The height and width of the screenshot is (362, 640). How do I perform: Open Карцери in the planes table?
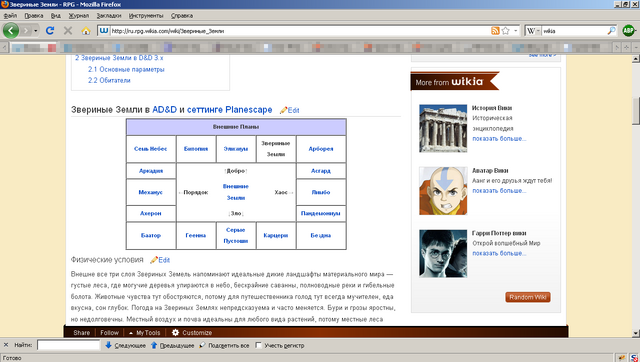[x=276, y=235]
